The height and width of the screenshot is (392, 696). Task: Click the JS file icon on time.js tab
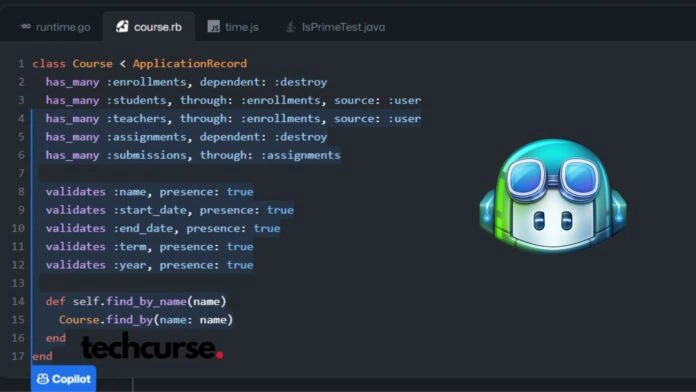click(214, 27)
